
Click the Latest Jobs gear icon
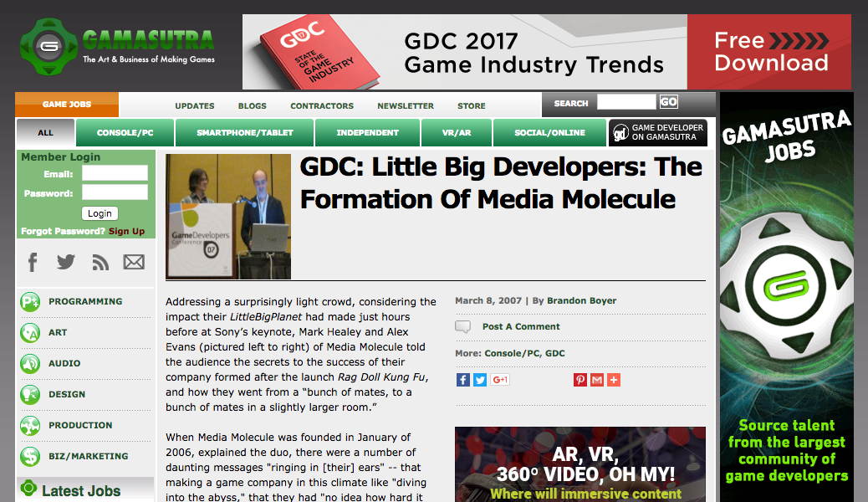pos(28,488)
